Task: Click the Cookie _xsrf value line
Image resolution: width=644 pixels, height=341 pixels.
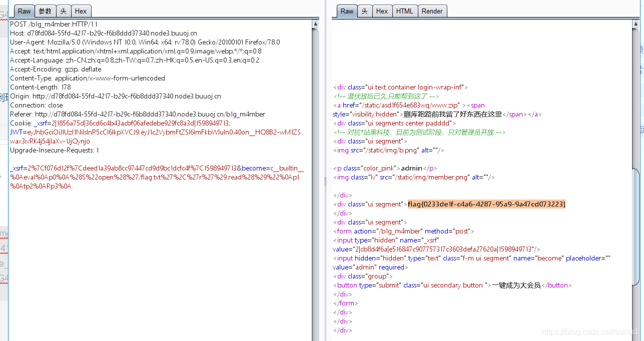Action: click(120, 123)
